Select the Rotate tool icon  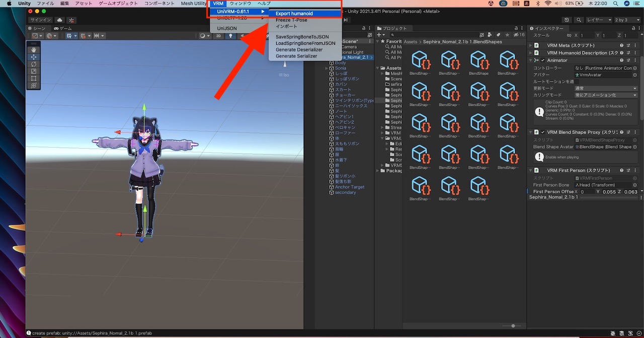click(34, 64)
